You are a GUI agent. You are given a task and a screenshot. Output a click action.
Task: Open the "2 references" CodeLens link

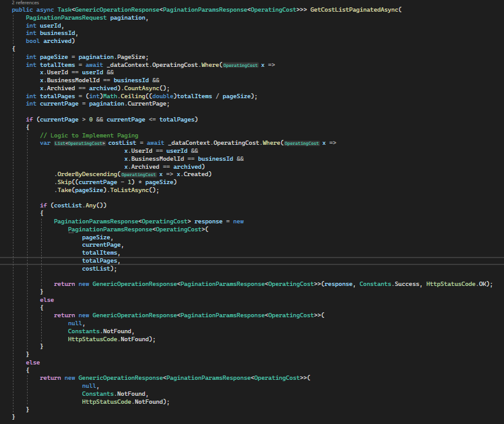[25, 2]
